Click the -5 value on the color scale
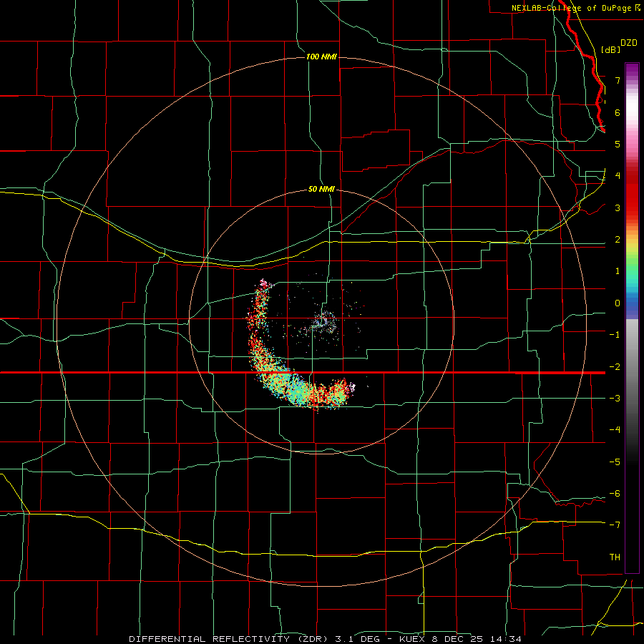 click(615, 462)
